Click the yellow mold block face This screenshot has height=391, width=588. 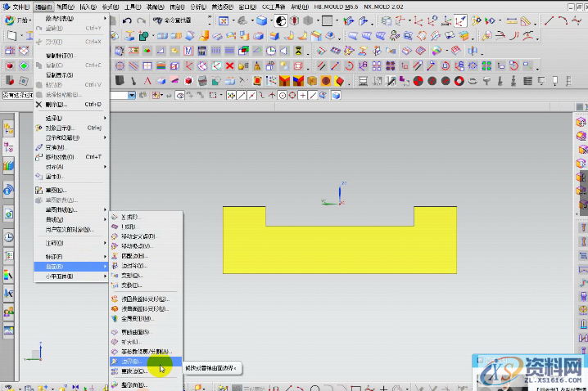[x=340, y=249]
